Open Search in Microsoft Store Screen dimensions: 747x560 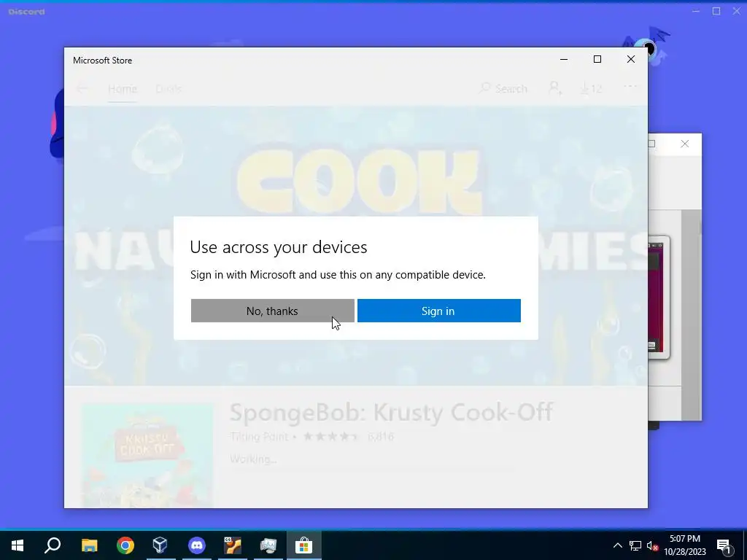(503, 88)
